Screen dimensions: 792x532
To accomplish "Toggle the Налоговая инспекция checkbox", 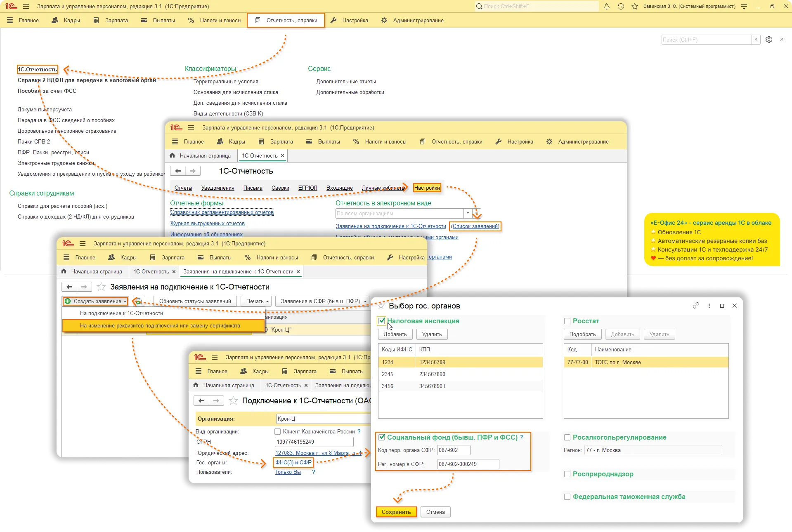I will click(x=382, y=321).
